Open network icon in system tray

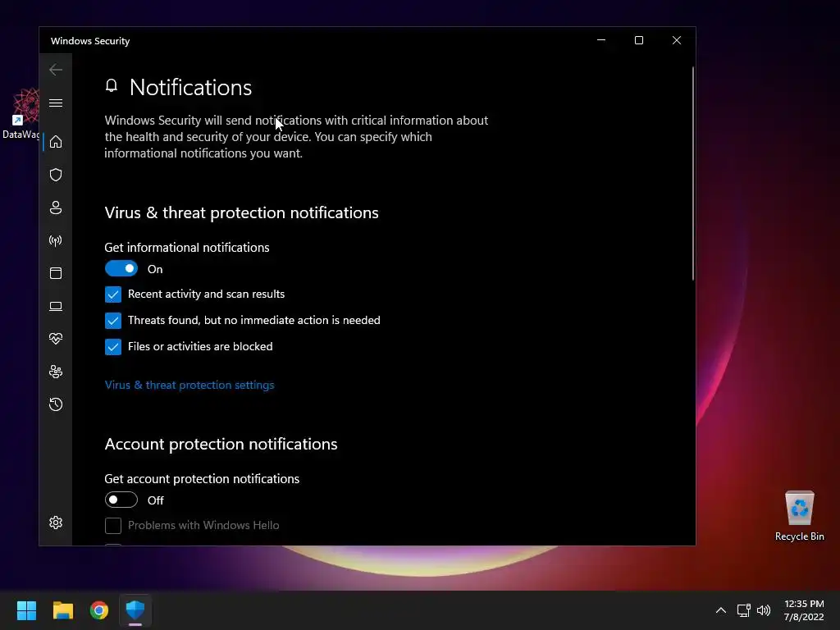(x=743, y=610)
